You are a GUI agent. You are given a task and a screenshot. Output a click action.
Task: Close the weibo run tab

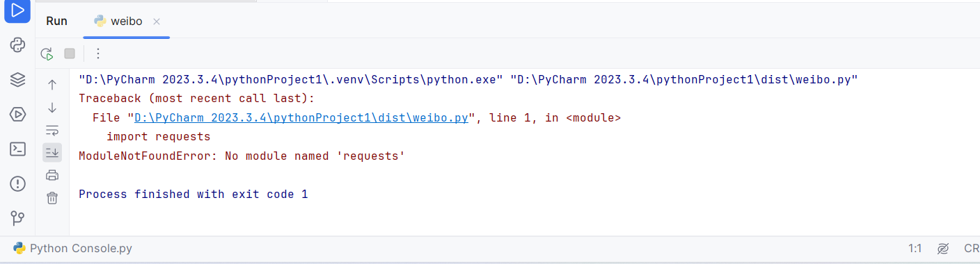click(157, 22)
